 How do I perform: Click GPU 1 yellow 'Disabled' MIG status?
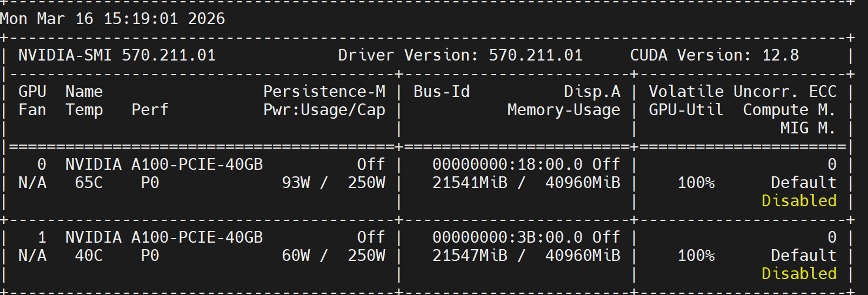(799, 274)
